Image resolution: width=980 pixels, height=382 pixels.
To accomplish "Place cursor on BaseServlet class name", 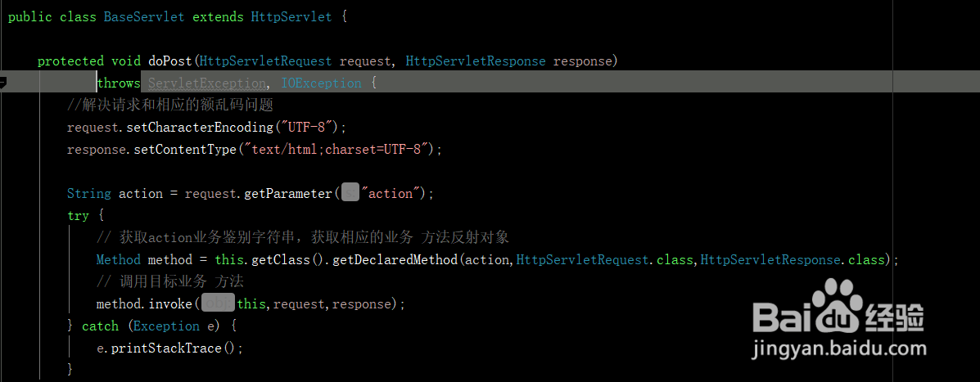I will [x=144, y=17].
